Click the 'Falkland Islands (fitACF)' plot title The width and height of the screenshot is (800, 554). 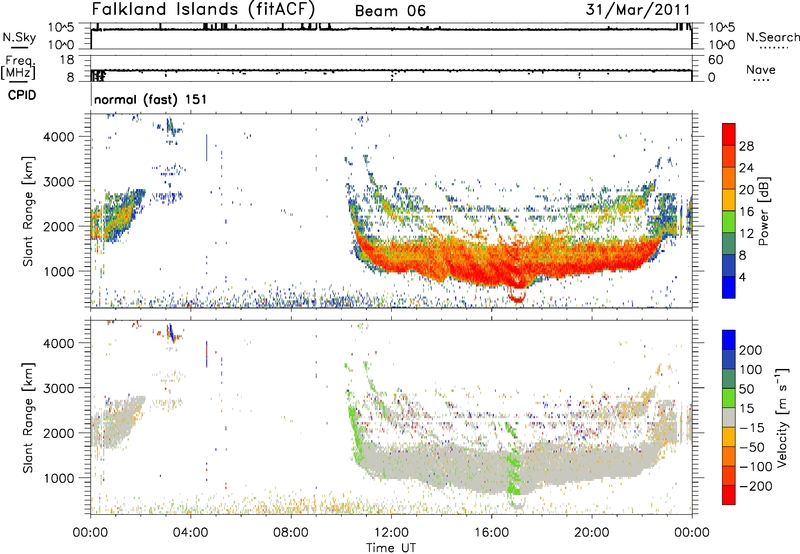pyautogui.click(x=203, y=9)
